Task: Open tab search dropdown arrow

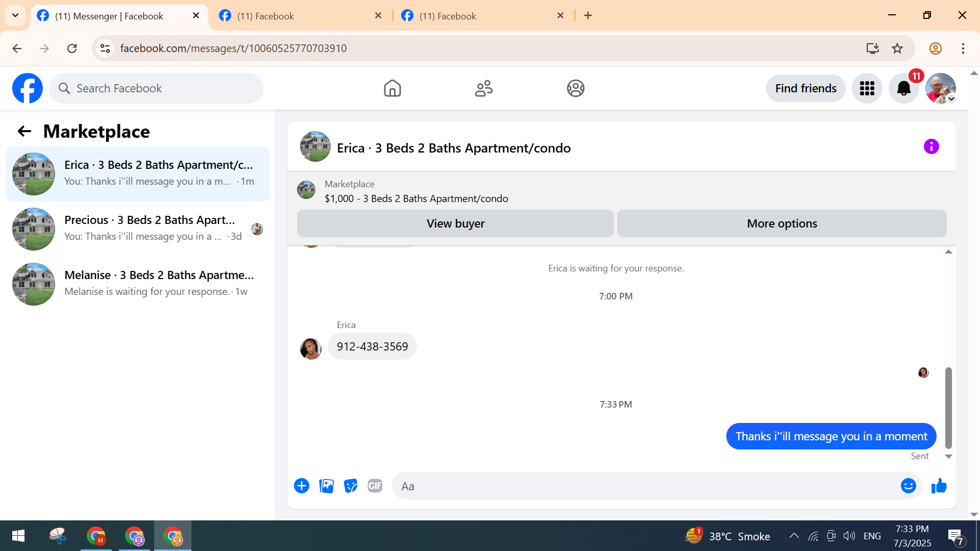Action: (15, 15)
